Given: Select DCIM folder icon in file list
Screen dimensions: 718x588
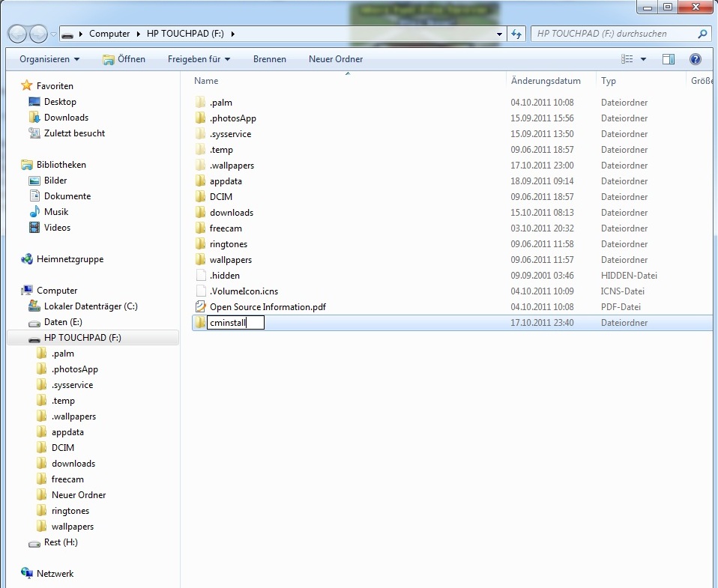Looking at the screenshot, I should pos(200,196).
